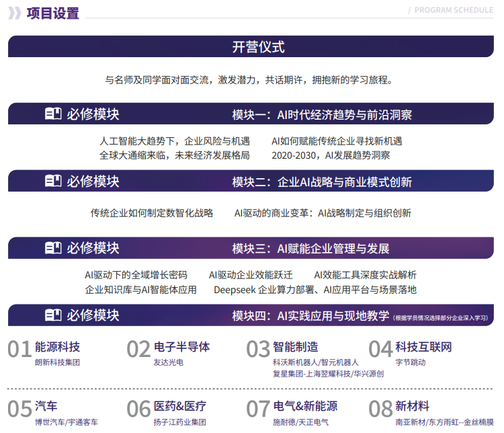
Task: Click the text 与名师及同学面对面交流
Action: 157,79
